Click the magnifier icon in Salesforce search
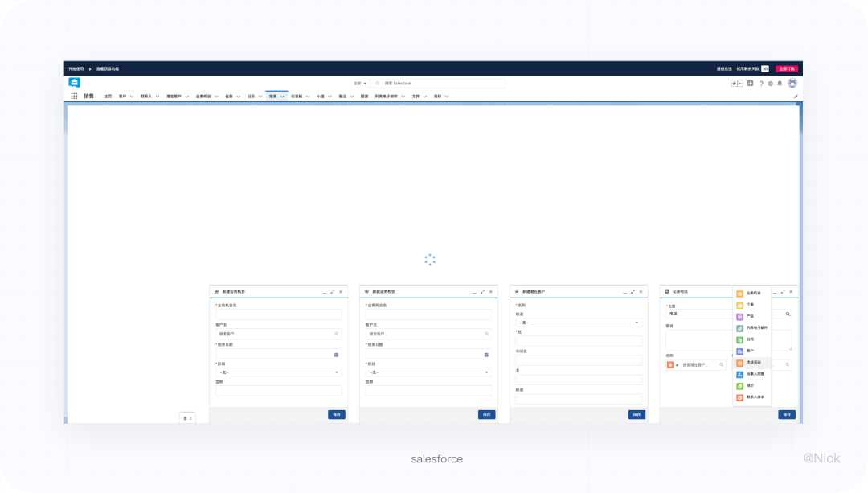This screenshot has width=868, height=493. 378,83
